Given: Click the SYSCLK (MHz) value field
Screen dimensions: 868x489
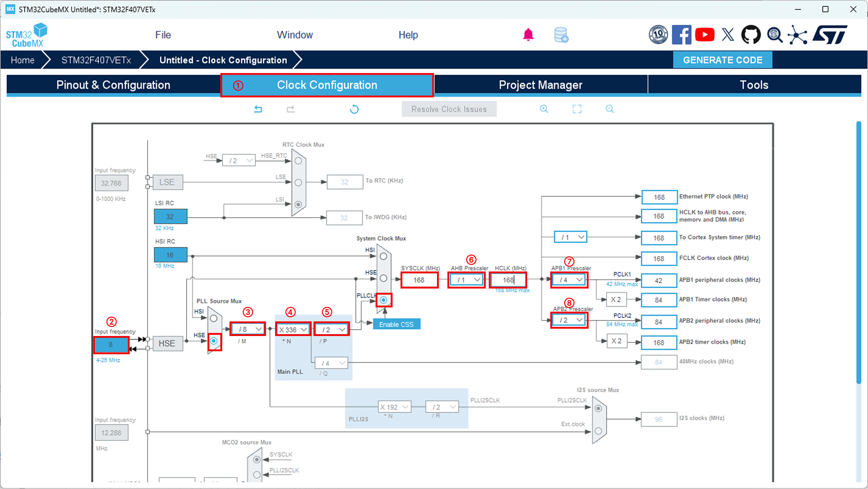Looking at the screenshot, I should (x=420, y=280).
